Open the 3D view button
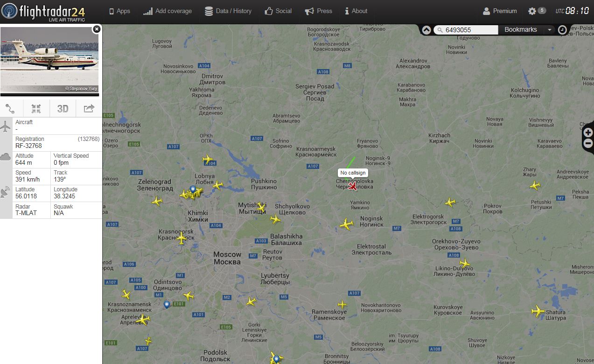This screenshot has width=594, height=364. (63, 109)
